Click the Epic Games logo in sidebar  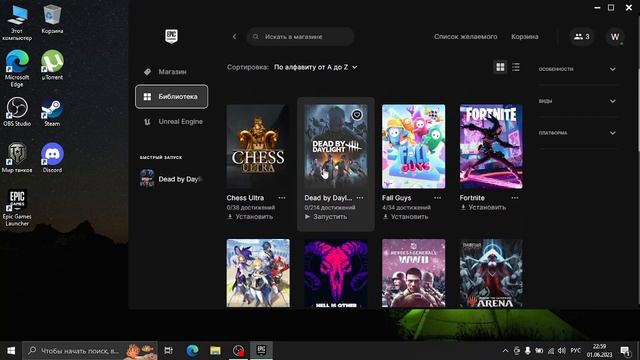171,36
